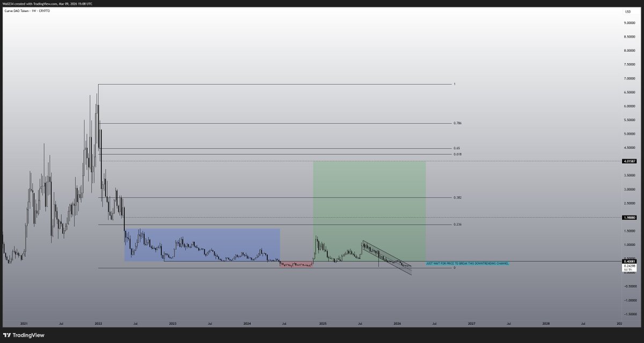This screenshot has width=644, height=343.
Task: Click the Fibonacci level label '1'
Action: pyautogui.click(x=455, y=84)
